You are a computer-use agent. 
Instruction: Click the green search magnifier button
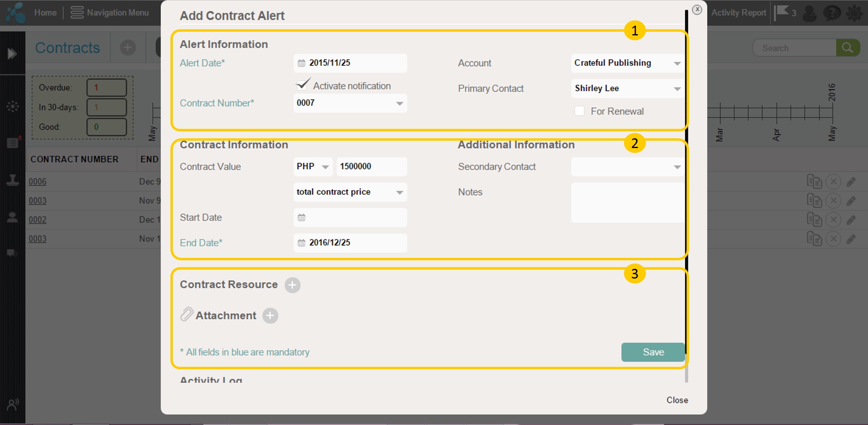click(x=848, y=48)
